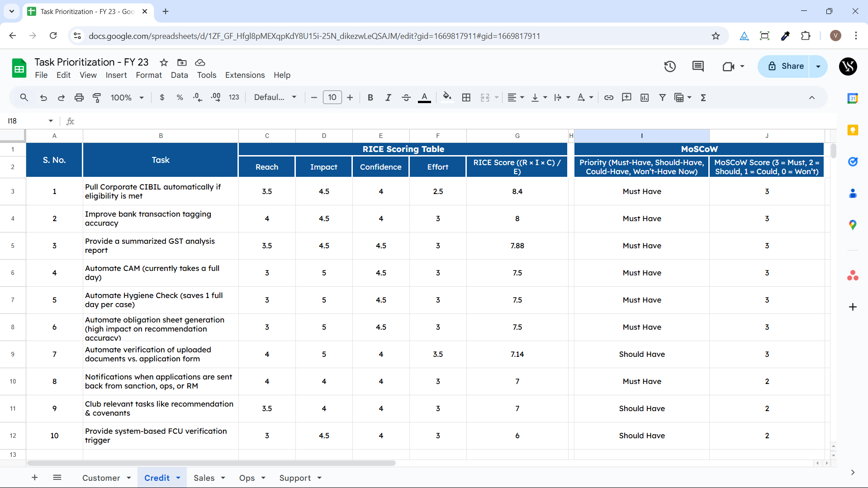Image resolution: width=868 pixels, height=488 pixels.
Task: Switch to the Sales sheet tab
Action: click(204, 478)
